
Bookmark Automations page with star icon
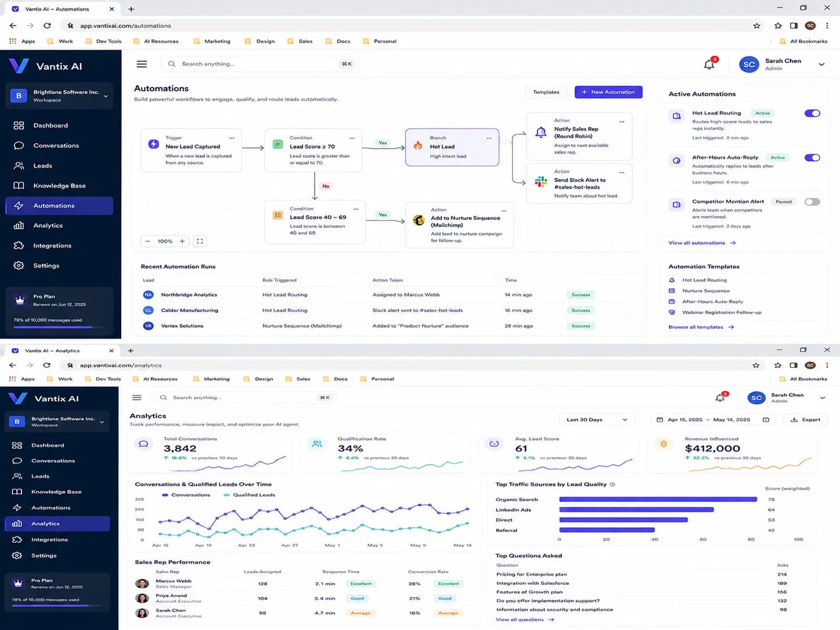(756, 26)
